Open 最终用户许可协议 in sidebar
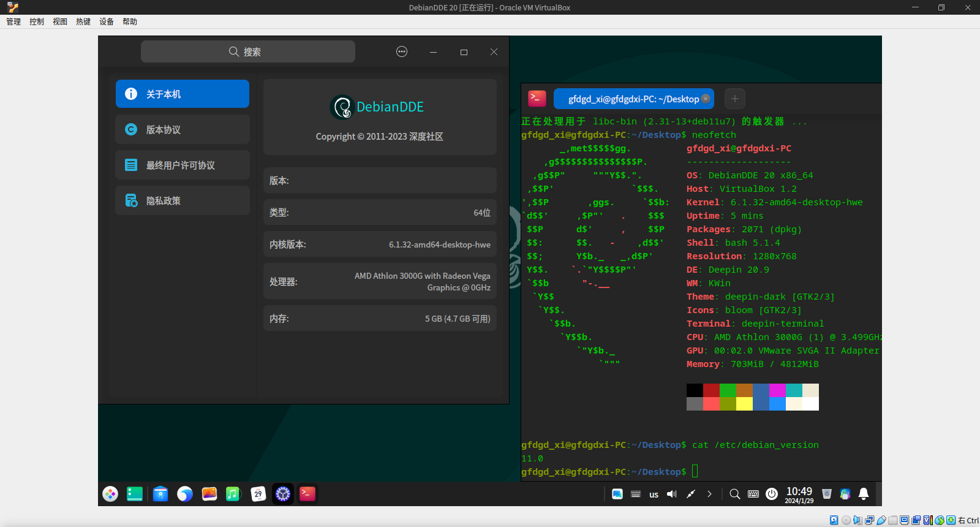The image size is (980, 527). coord(183,165)
